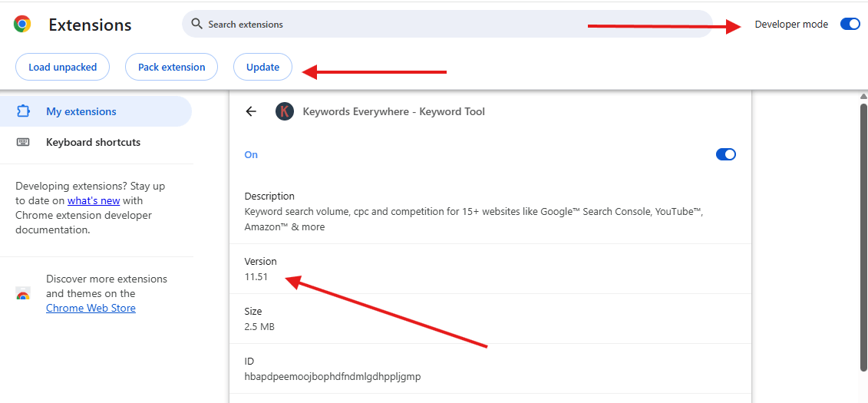The height and width of the screenshot is (403, 868).
Task: Click the Chrome Web Store icon
Action: [23, 294]
